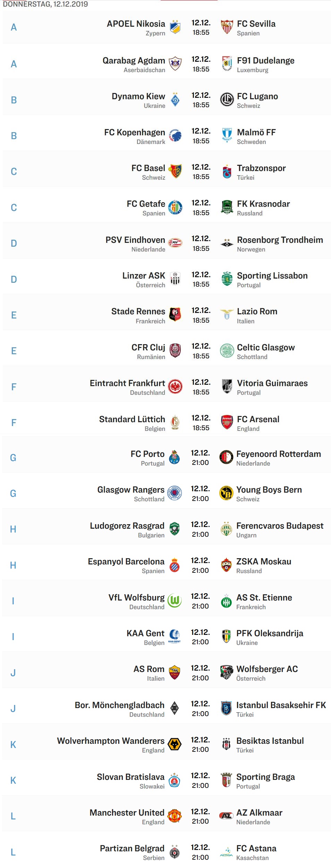The width and height of the screenshot is (331, 868).
Task: Click the Wolverhampton Wanderers wolf logo
Action: [175, 744]
